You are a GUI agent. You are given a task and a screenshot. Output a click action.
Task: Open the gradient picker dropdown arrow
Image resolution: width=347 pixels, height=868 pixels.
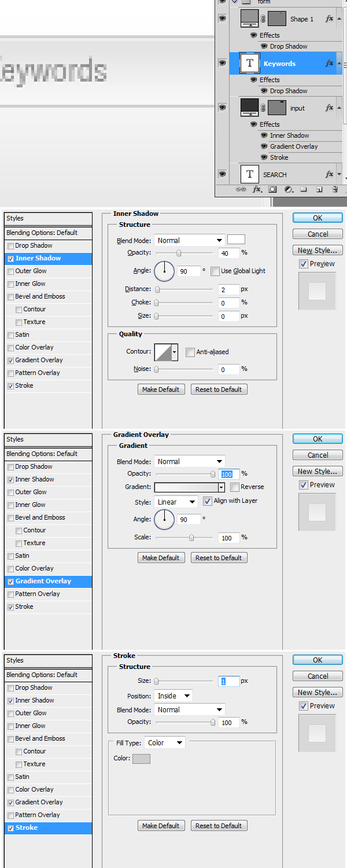[x=222, y=487]
